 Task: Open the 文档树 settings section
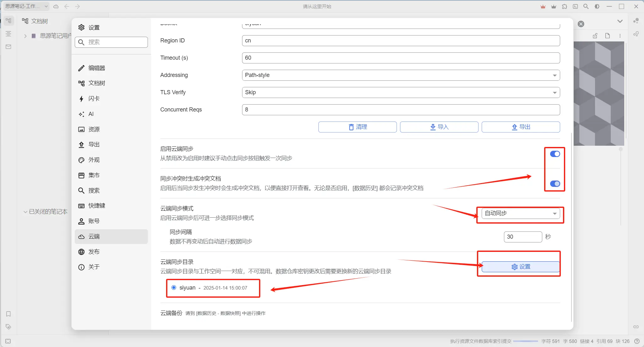tap(111, 83)
